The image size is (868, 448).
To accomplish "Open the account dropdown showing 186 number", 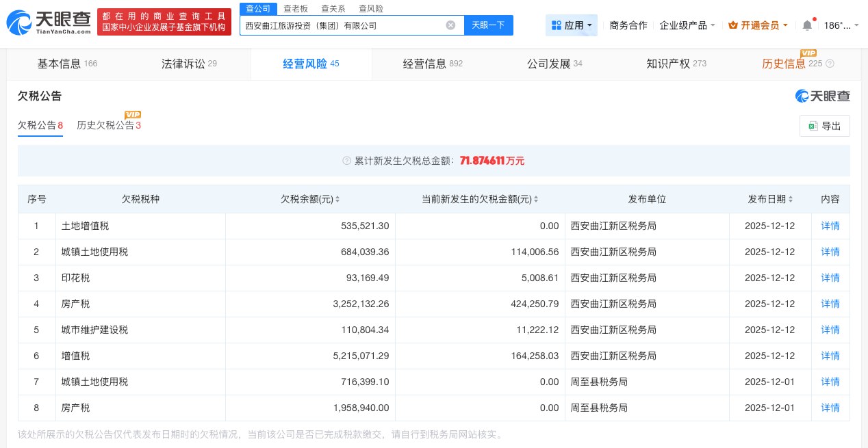I will (x=841, y=25).
